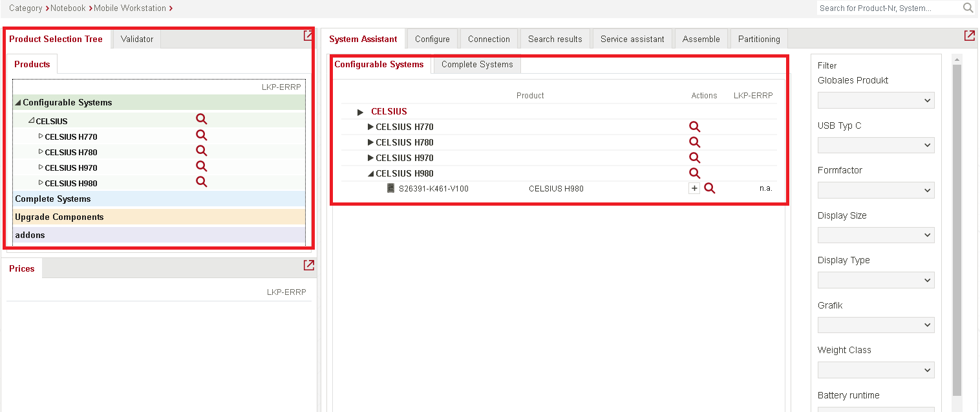
Task: Collapse CELSIUS node in left tree
Action: pyautogui.click(x=31, y=121)
